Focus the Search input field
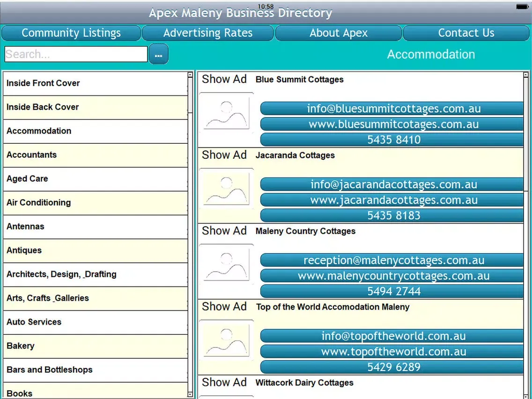 point(76,54)
